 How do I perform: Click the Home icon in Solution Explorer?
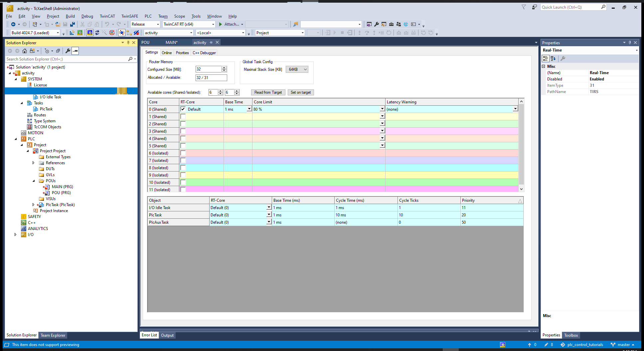[25, 51]
